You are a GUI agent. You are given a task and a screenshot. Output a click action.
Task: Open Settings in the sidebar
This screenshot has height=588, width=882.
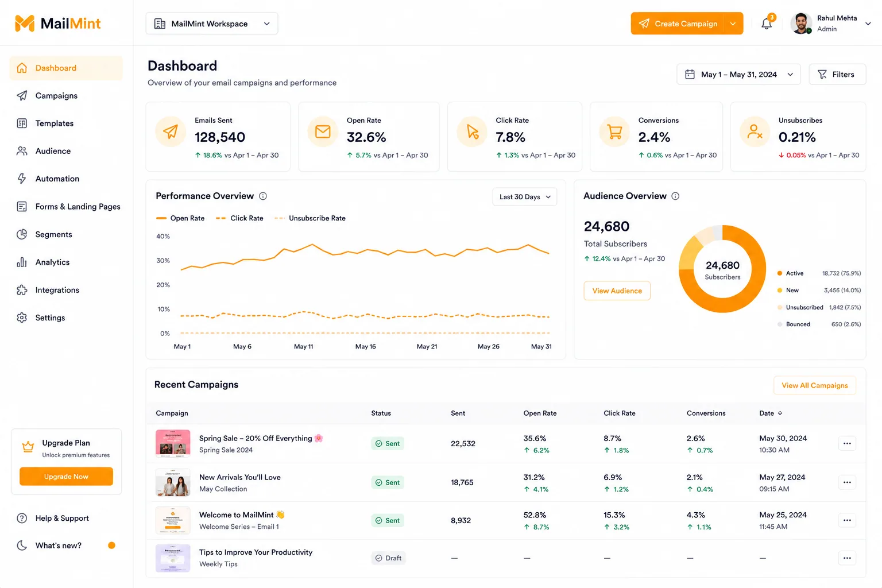[x=66, y=318]
